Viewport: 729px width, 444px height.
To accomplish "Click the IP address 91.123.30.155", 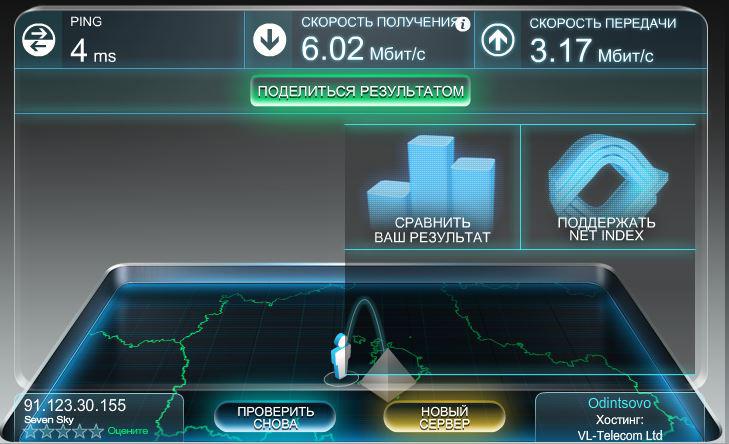I will 75,405.
